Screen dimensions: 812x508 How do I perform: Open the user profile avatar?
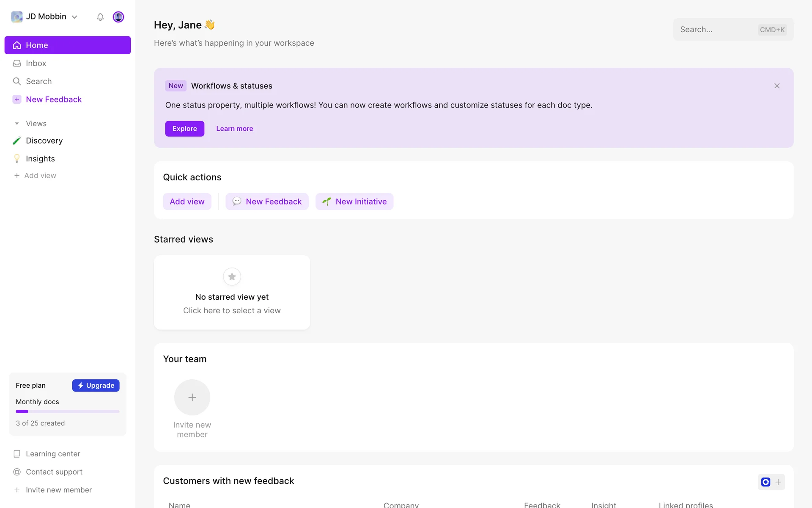(x=118, y=17)
